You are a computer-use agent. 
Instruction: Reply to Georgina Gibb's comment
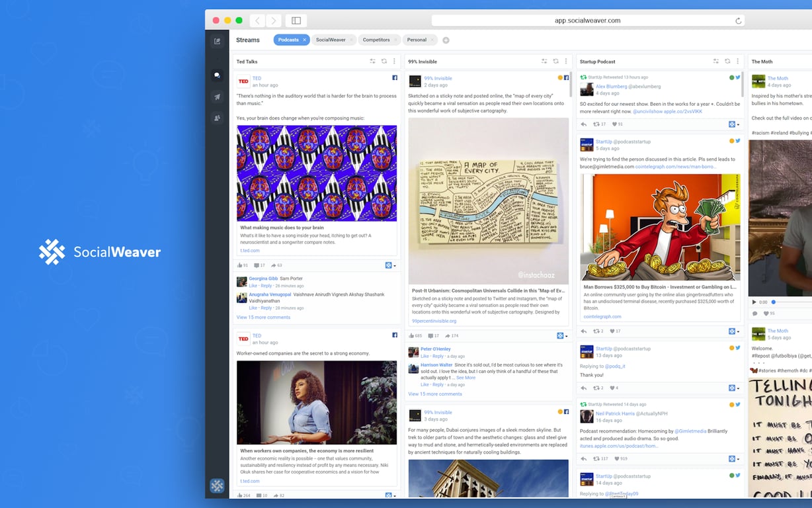(x=266, y=285)
